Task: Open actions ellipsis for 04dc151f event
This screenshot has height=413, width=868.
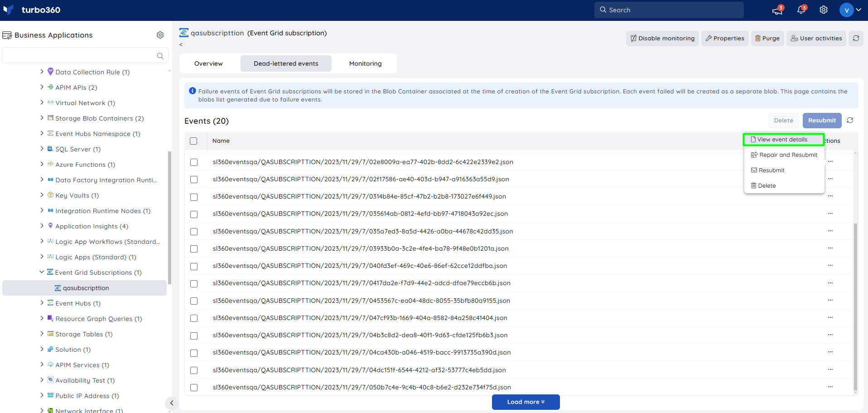Action: point(830,369)
